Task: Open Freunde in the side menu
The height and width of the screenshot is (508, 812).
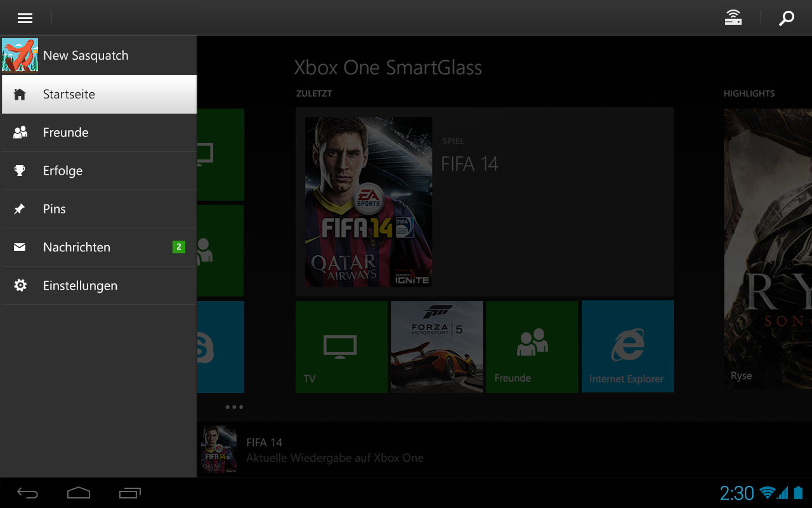Action: coord(99,132)
